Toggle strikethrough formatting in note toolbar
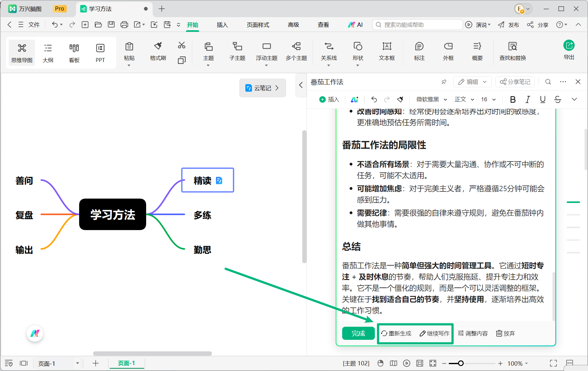Image resolution: width=588 pixels, height=371 pixels. click(558, 99)
